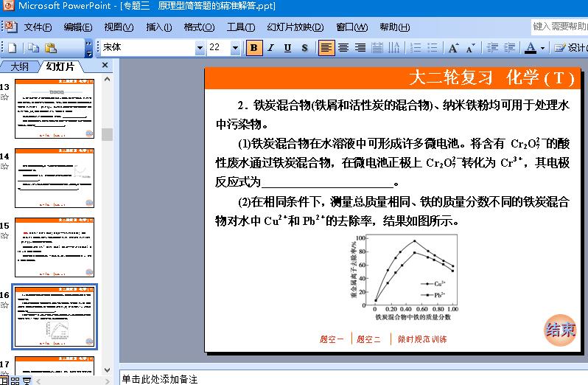This screenshot has width=588, height=385.
Task: Click animation star icon under slide 15
Action: click(x=4, y=236)
